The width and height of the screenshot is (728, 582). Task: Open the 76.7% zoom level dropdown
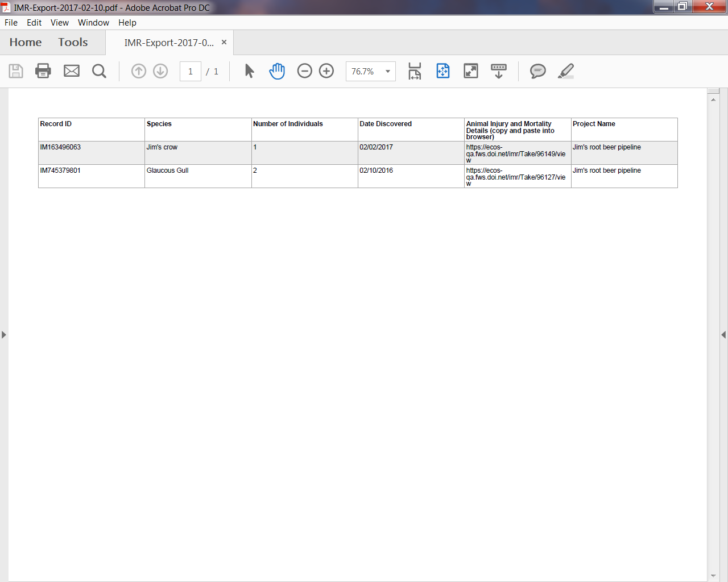point(388,72)
